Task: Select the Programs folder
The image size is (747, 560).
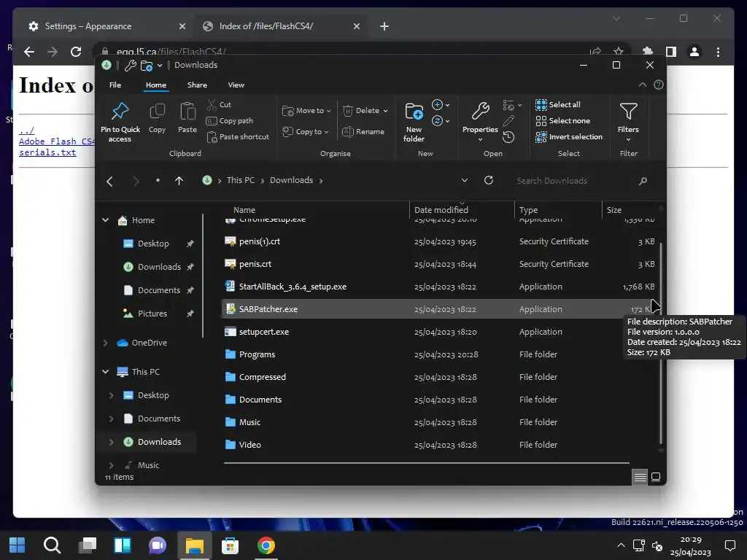Action: pos(439,354)
